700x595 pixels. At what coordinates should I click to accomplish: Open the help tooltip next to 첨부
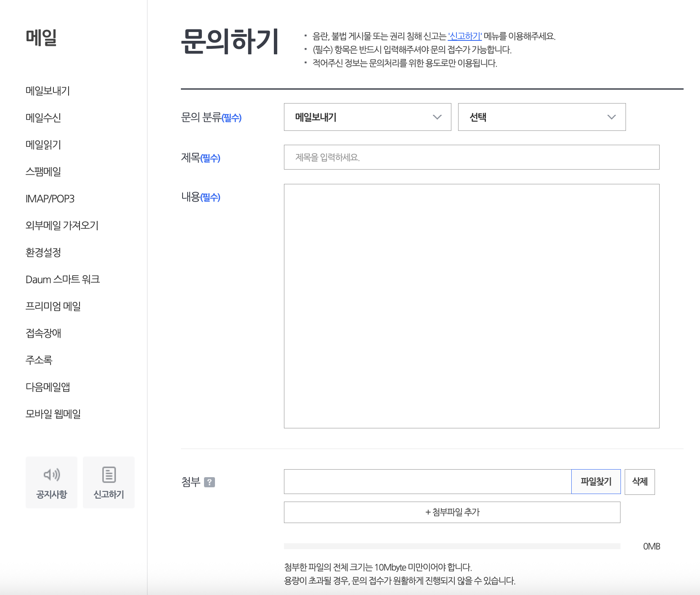[210, 482]
